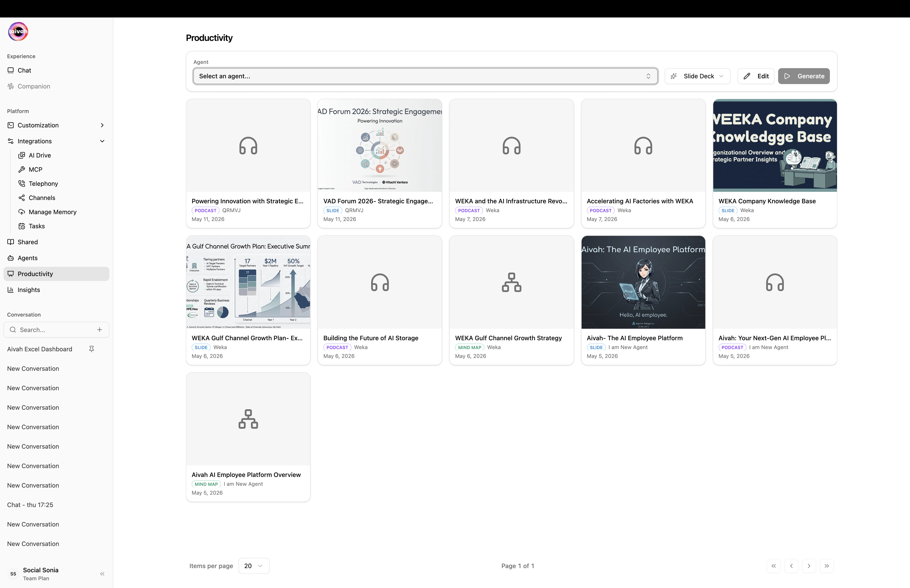The width and height of the screenshot is (910, 588).
Task: Unpin the Aivah Excel Dashboard conversation
Action: click(x=92, y=349)
